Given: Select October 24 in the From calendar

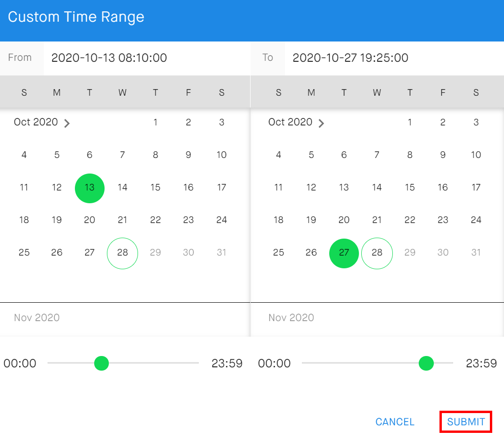Looking at the screenshot, I should tap(221, 220).
